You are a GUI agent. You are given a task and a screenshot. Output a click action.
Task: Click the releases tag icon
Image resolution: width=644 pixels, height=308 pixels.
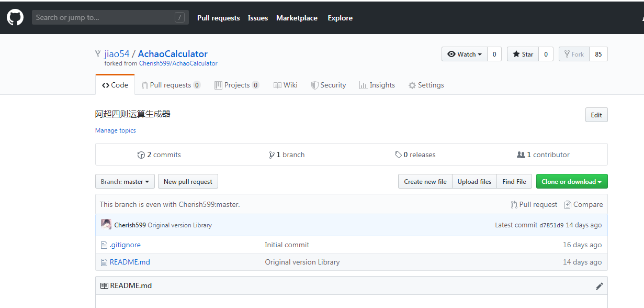pos(399,155)
